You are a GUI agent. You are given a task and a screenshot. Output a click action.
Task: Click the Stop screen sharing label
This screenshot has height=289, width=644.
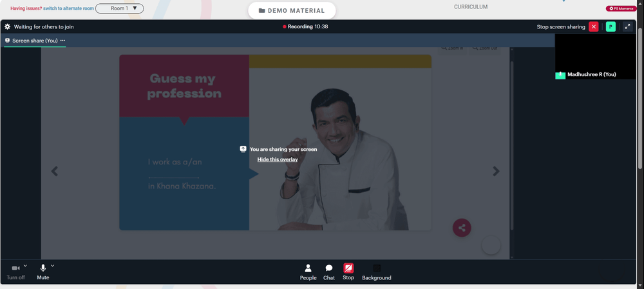pos(561,26)
